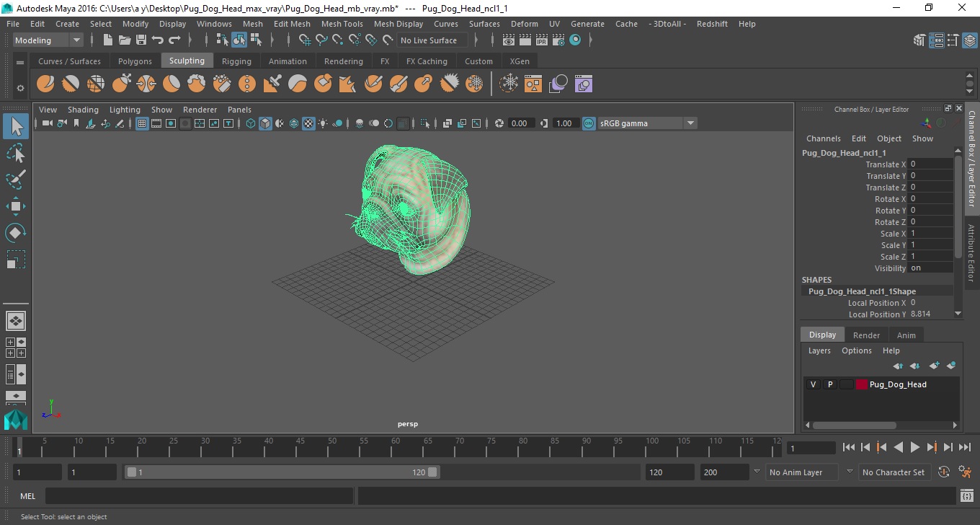
Task: Pick the Grab sculpt tool icon
Action: [121, 84]
